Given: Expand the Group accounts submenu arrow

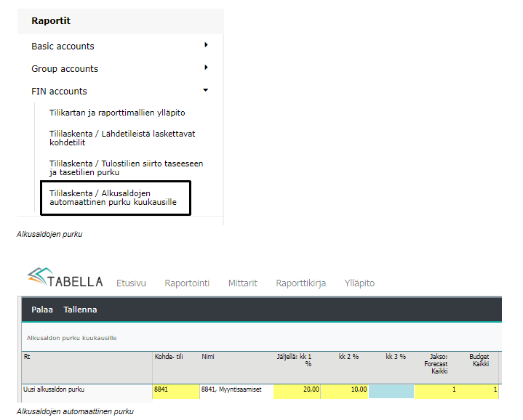Looking at the screenshot, I should [x=206, y=68].
